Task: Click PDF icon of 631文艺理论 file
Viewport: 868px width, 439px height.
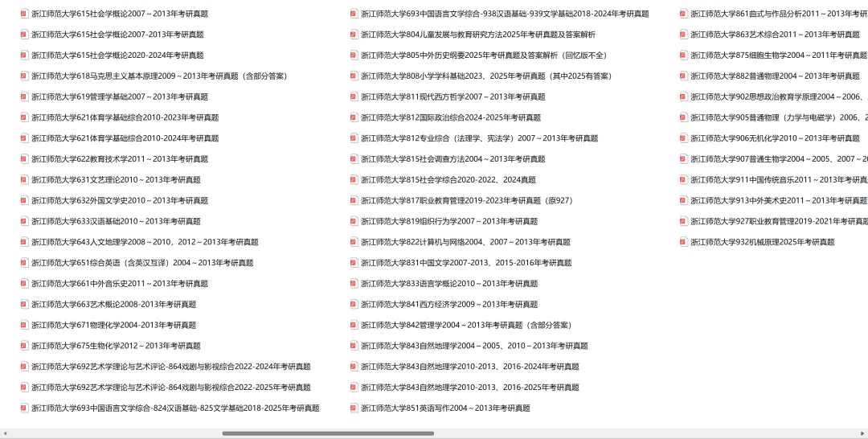Action: coord(24,180)
